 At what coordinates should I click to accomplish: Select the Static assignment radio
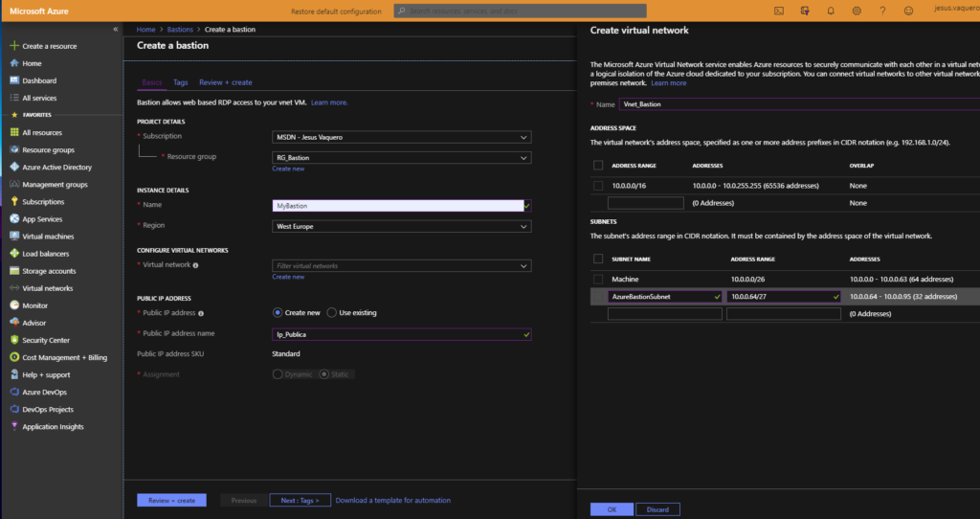coord(323,374)
